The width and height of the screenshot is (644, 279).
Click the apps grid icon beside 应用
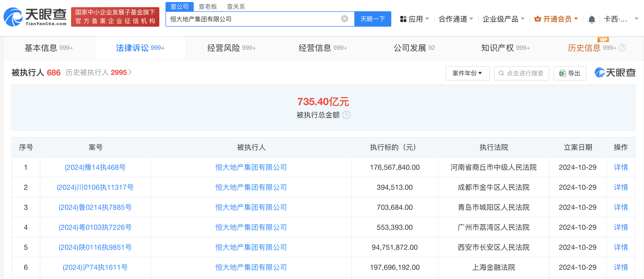point(403,19)
